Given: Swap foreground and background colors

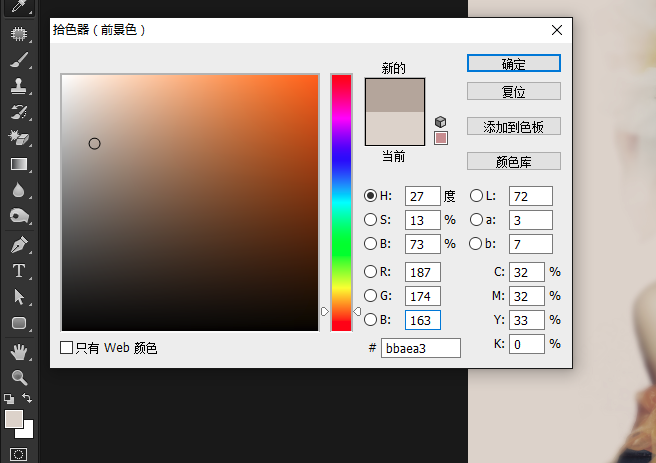Looking at the screenshot, I should click(x=28, y=398).
